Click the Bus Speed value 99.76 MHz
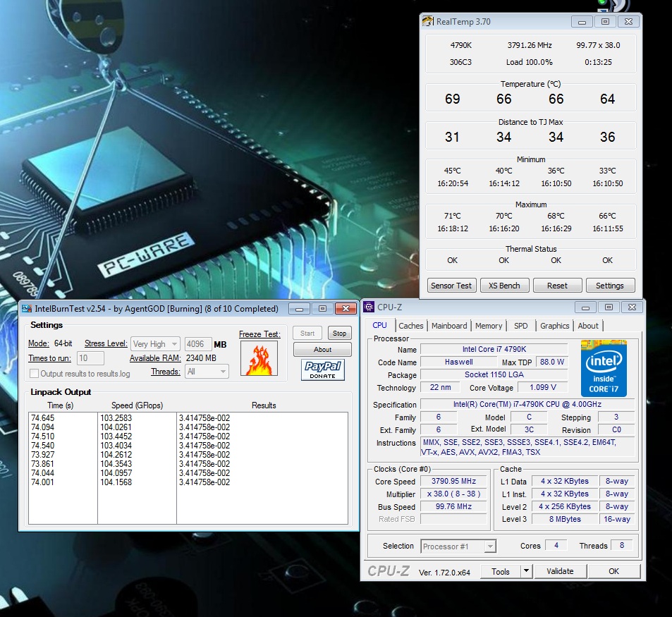672x617 pixels. click(x=453, y=506)
